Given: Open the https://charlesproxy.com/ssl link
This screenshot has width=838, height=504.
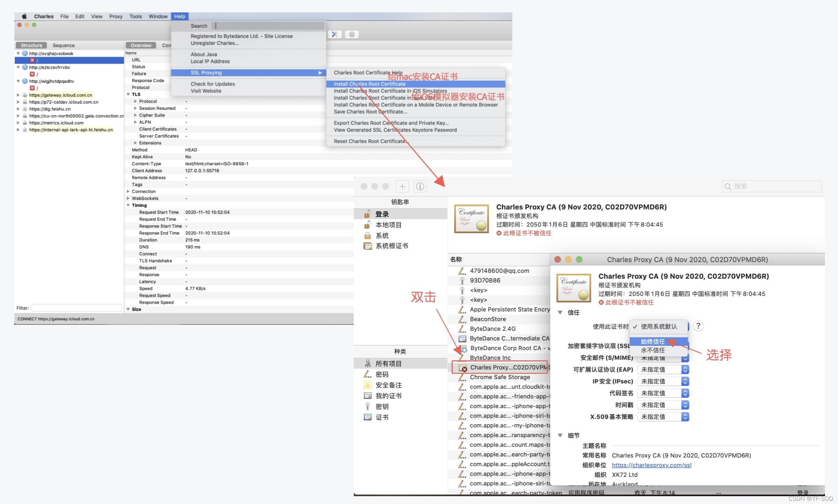Looking at the screenshot, I should click(651, 465).
